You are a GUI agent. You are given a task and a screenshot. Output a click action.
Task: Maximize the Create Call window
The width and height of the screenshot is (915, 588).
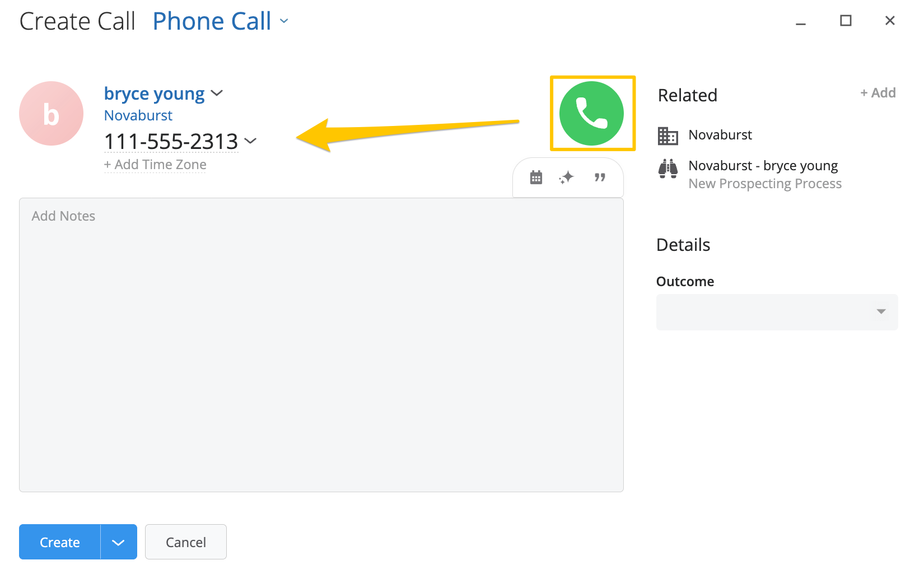[846, 21]
